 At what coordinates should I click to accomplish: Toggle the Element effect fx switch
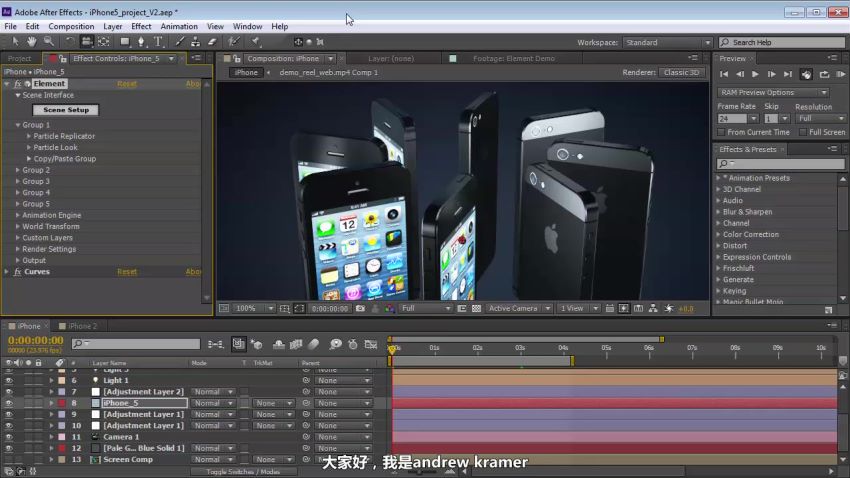pos(17,83)
